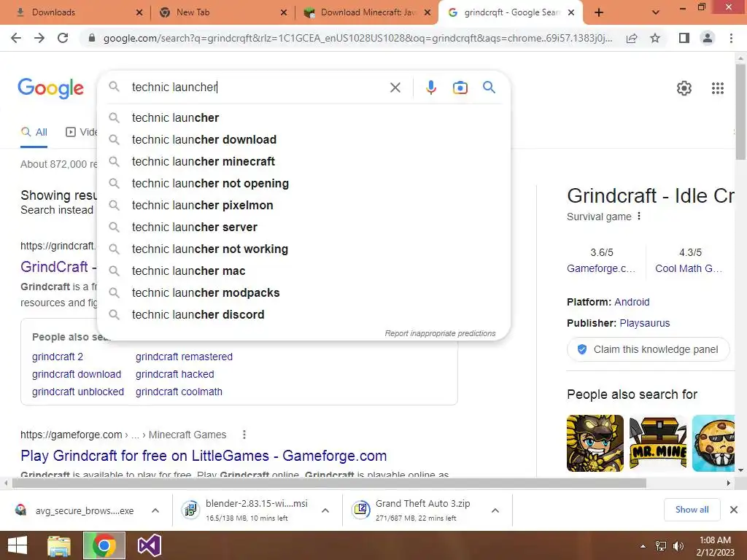
Task: Expand options for avg_secure_browser download
Action: click(x=155, y=510)
